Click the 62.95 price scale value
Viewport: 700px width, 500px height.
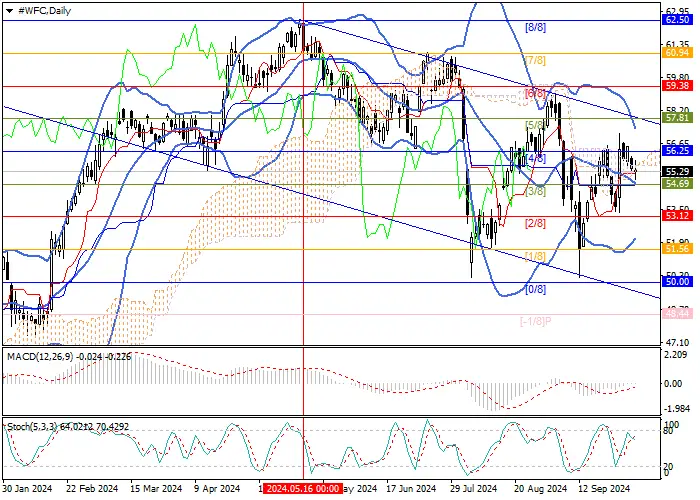(676, 11)
